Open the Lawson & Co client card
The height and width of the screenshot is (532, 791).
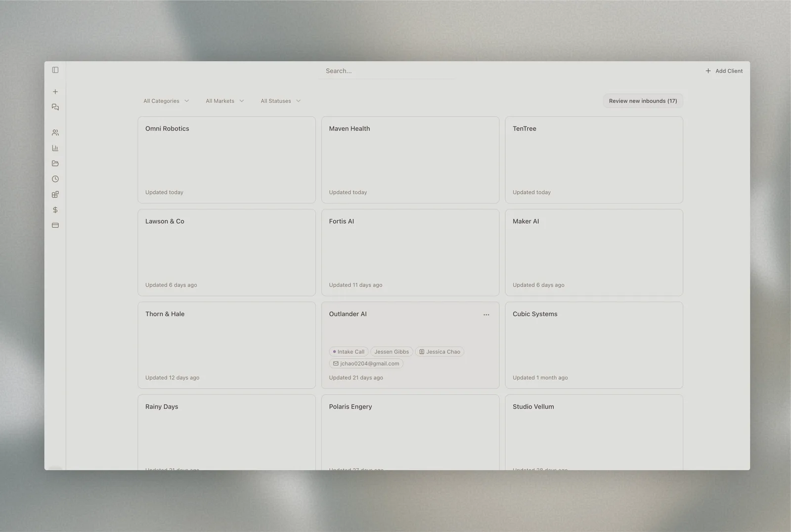[226, 252]
